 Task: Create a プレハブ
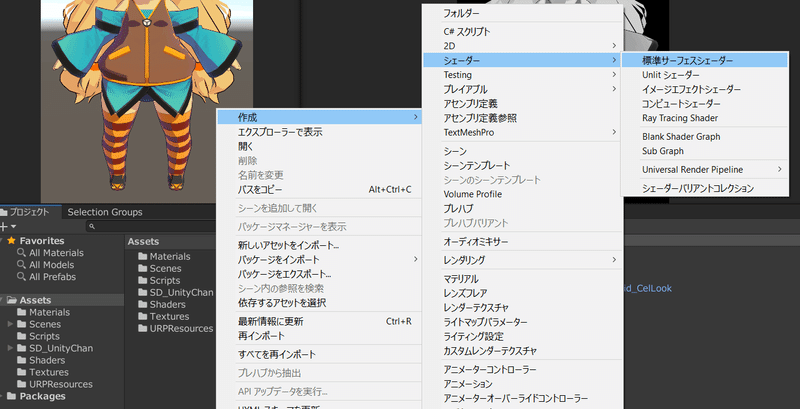522,209
